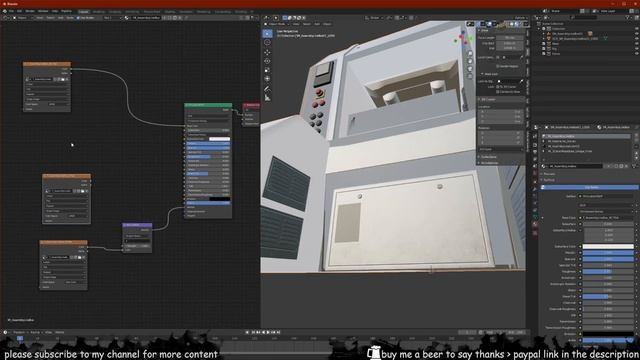
Task: Click black Emission swatch in Principled BSDF node
Action: coord(219,199)
